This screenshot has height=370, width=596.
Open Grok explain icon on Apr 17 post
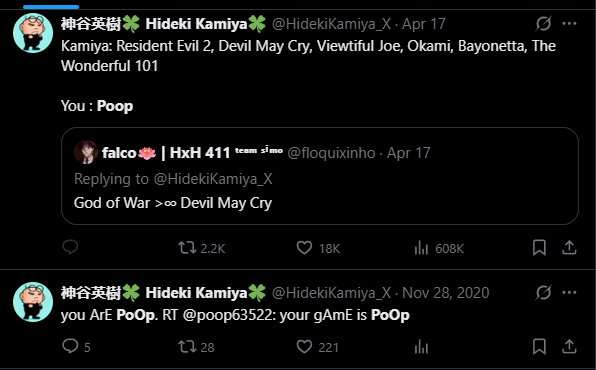[544, 24]
